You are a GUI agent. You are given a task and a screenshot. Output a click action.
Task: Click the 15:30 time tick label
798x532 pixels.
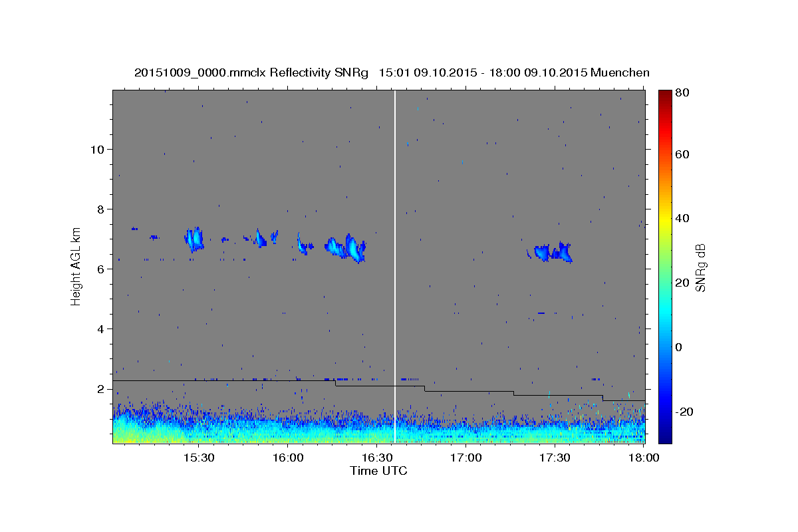click(198, 458)
